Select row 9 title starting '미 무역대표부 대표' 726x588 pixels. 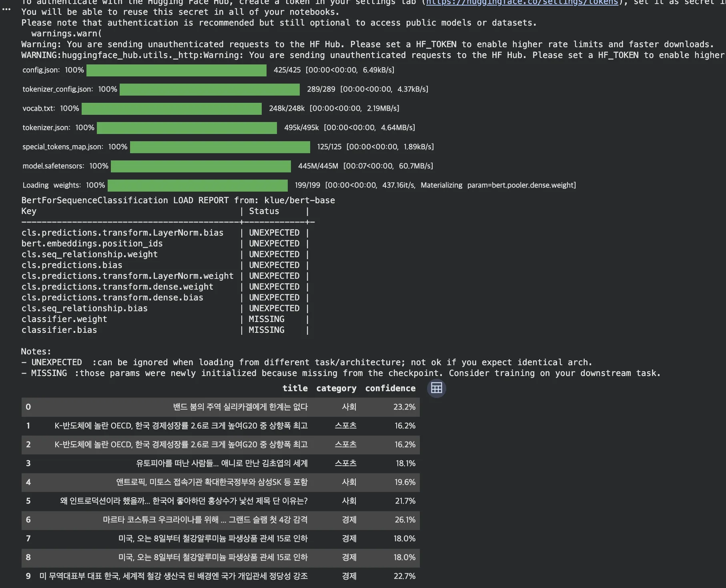point(173,576)
